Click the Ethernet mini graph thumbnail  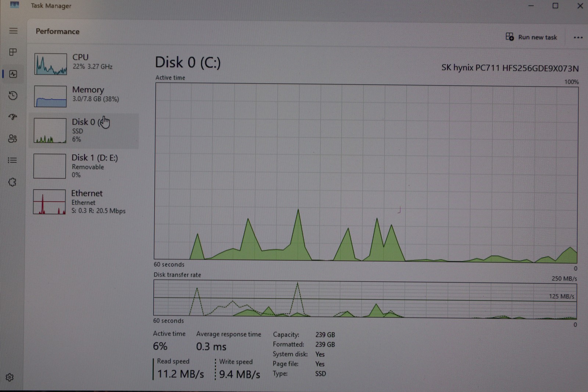tap(49, 202)
